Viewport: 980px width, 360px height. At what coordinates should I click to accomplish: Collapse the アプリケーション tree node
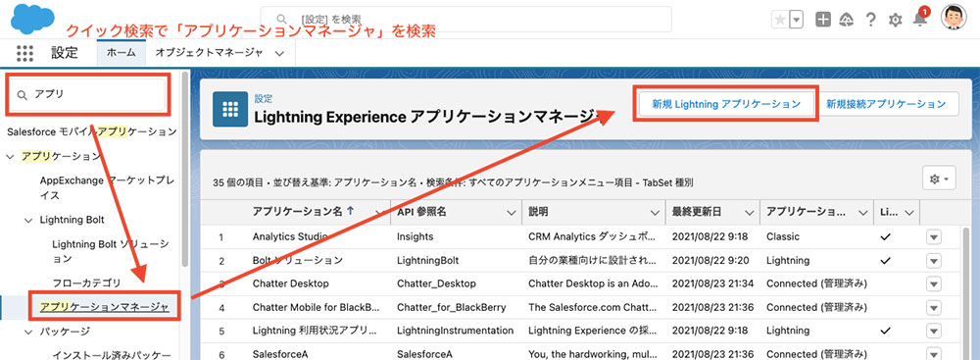(11, 157)
